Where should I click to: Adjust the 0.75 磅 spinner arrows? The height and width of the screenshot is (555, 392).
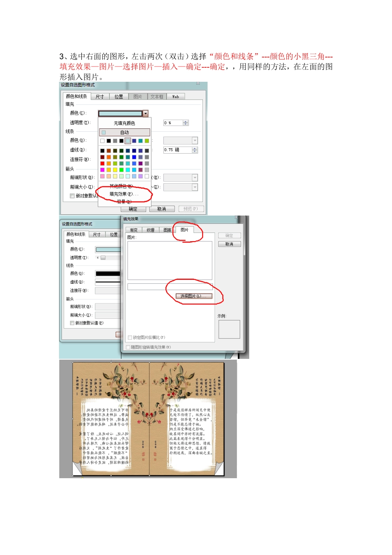tap(195, 150)
